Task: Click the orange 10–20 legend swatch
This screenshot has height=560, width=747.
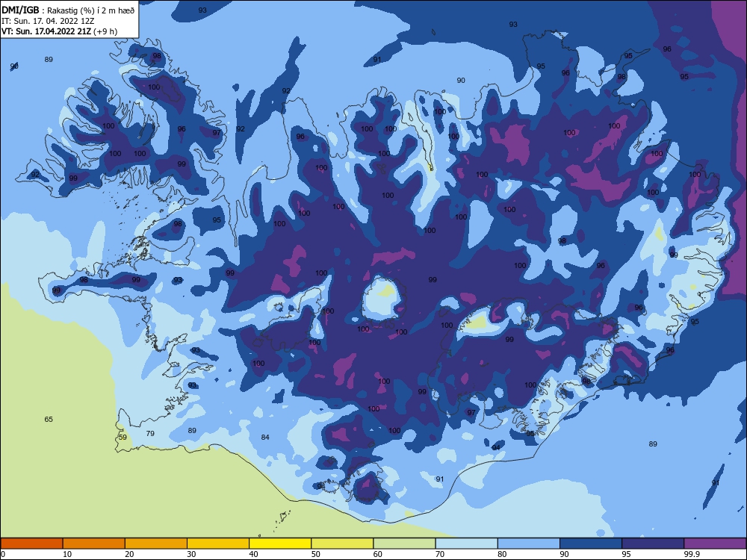Action: click(94, 544)
